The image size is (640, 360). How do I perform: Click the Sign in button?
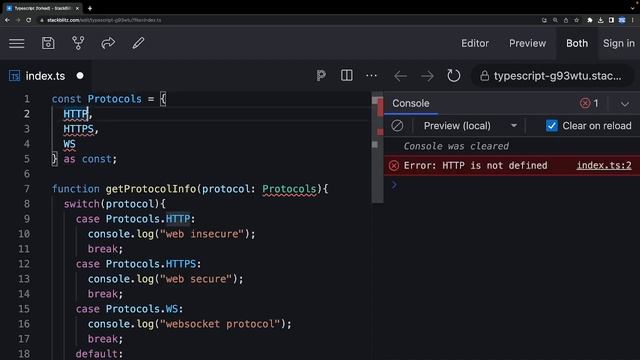(x=619, y=43)
